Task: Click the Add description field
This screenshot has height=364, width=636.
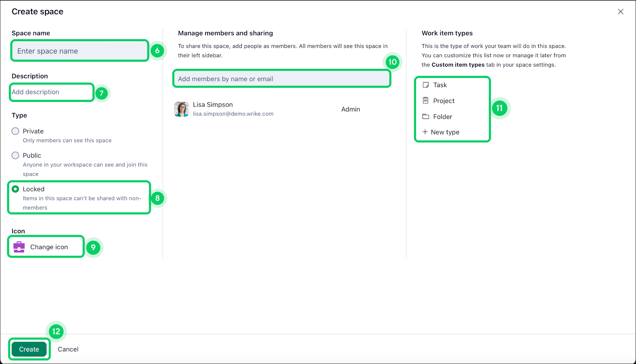Action: 52,92
